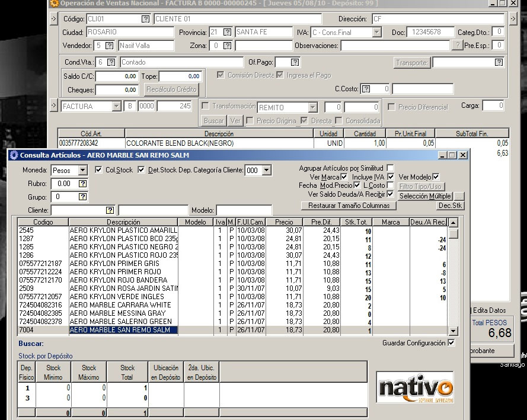Click the Of.Pago lookup icon
The image size is (527, 420).
point(295,62)
